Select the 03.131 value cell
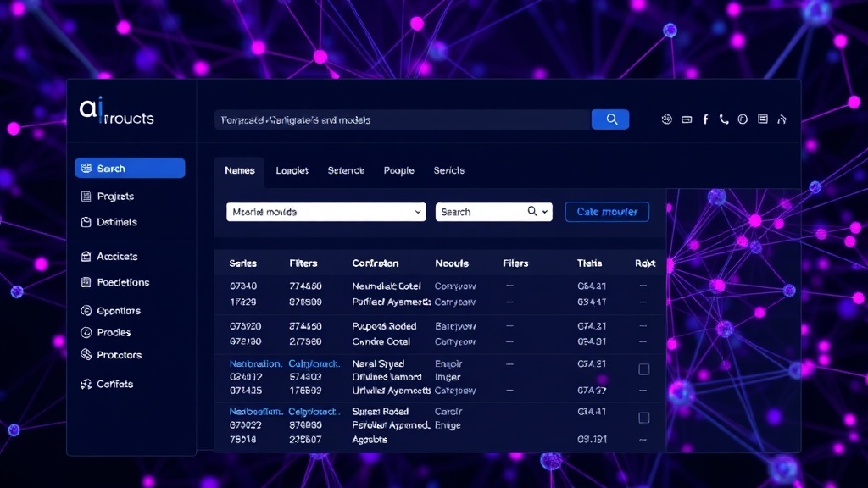Screen dimensions: 868x488 (x=592, y=440)
